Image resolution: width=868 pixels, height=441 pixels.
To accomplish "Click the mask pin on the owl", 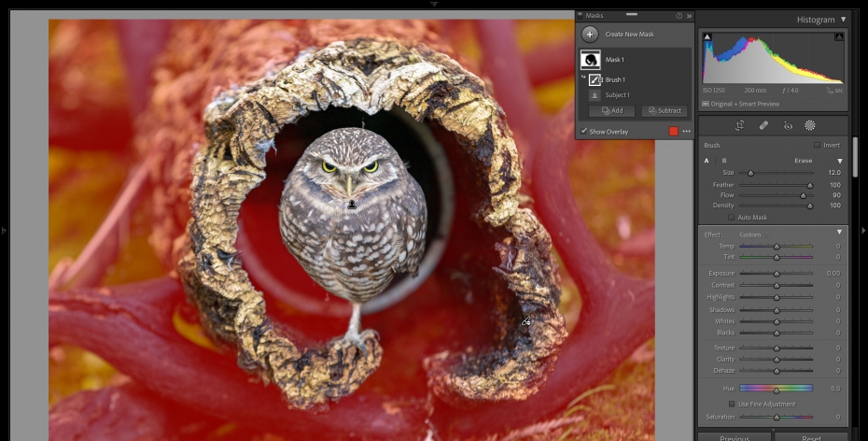I will pyautogui.click(x=352, y=205).
